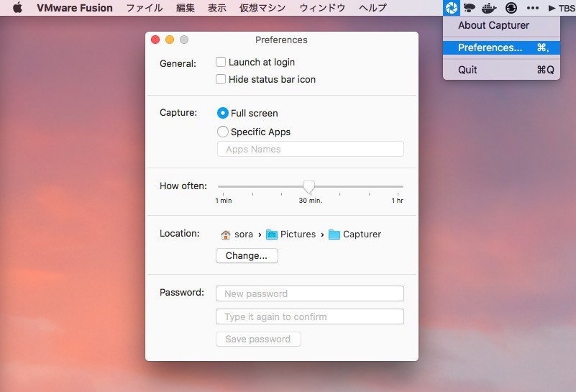The image size is (576, 392).
Task: Click the 30 min. slider label
Action: point(311,201)
